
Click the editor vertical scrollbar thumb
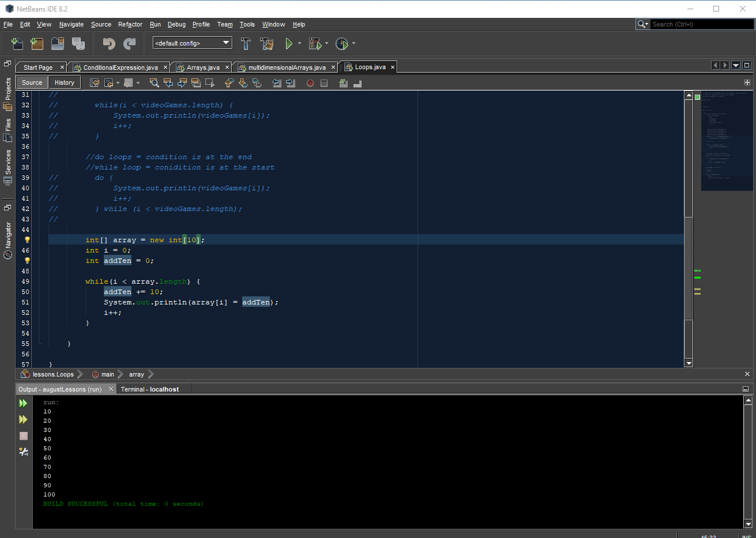coord(689,268)
